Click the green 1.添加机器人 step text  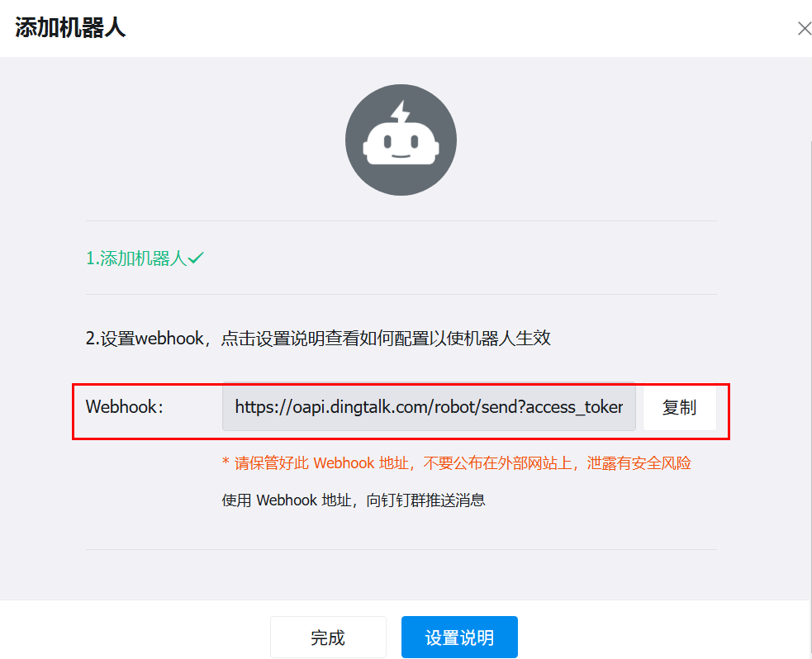(x=135, y=258)
